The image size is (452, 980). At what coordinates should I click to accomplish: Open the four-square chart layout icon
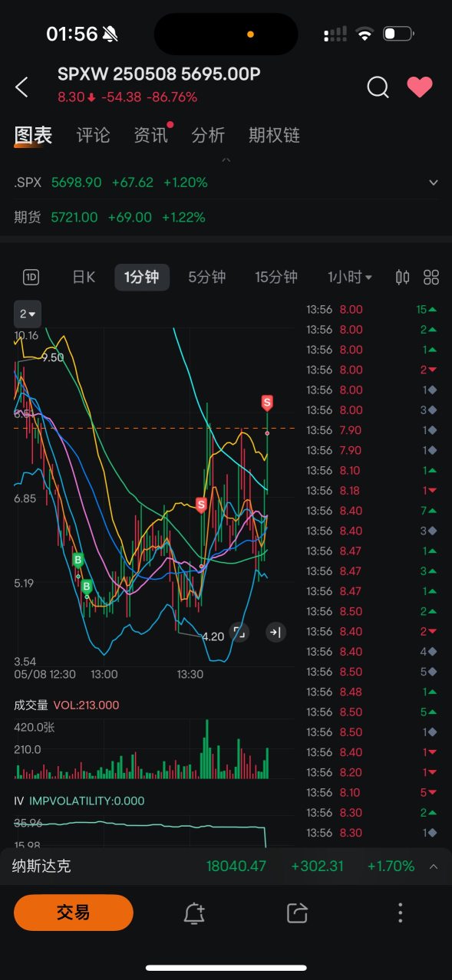[431, 277]
